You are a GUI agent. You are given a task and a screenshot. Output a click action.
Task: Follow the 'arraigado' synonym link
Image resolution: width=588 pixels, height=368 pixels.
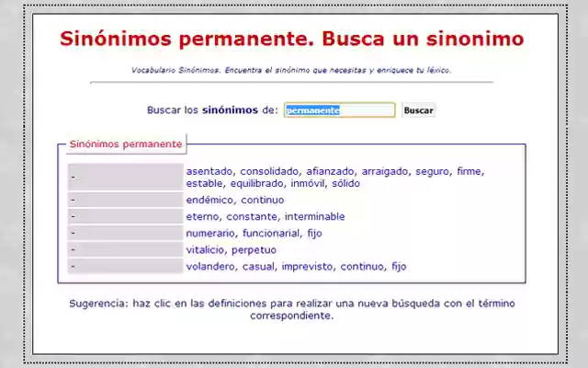pyautogui.click(x=385, y=171)
